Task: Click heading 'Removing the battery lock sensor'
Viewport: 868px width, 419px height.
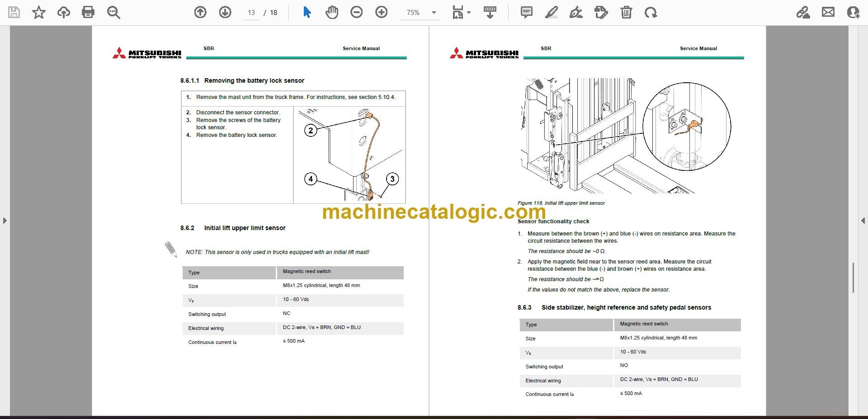Action: [254, 80]
